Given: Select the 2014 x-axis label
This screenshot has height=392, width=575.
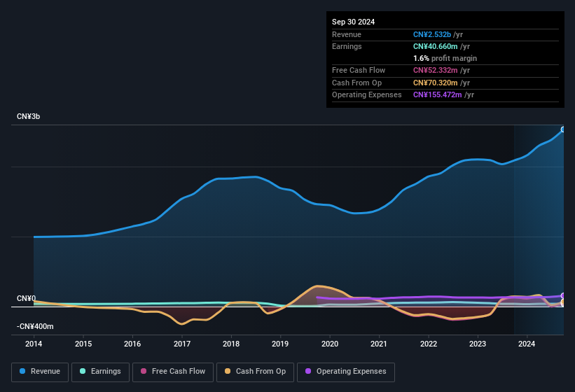Looking at the screenshot, I should (x=34, y=344).
